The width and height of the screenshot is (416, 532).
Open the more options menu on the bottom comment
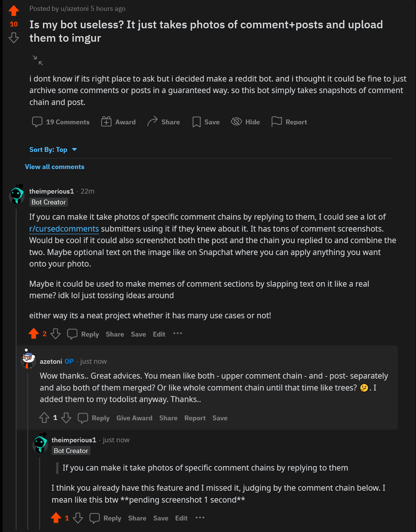pos(200,518)
